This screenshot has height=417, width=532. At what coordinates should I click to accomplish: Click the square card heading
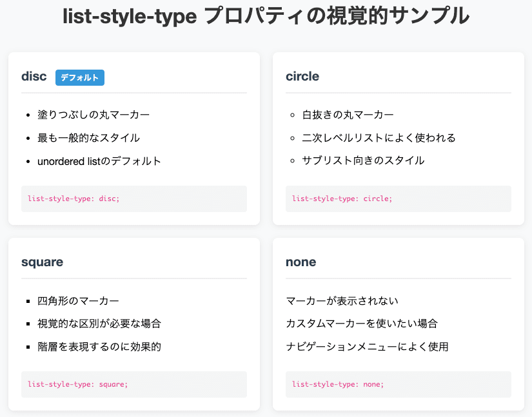pyautogui.click(x=42, y=262)
